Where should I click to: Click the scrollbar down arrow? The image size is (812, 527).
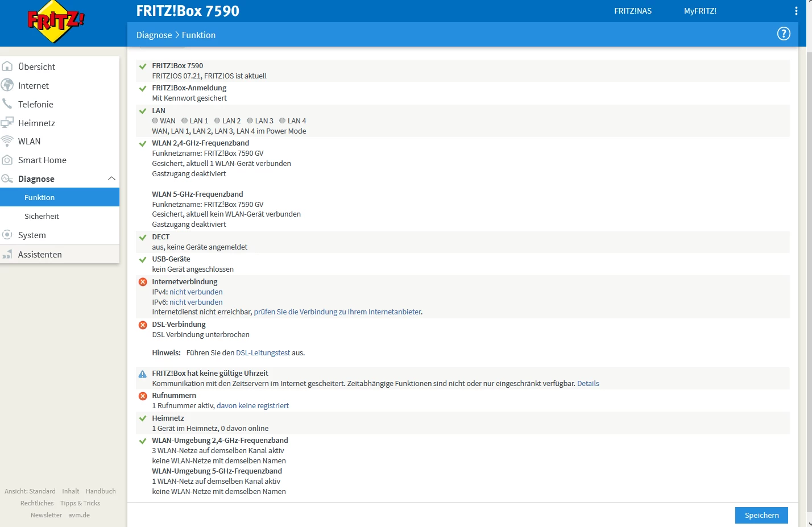(x=809, y=522)
